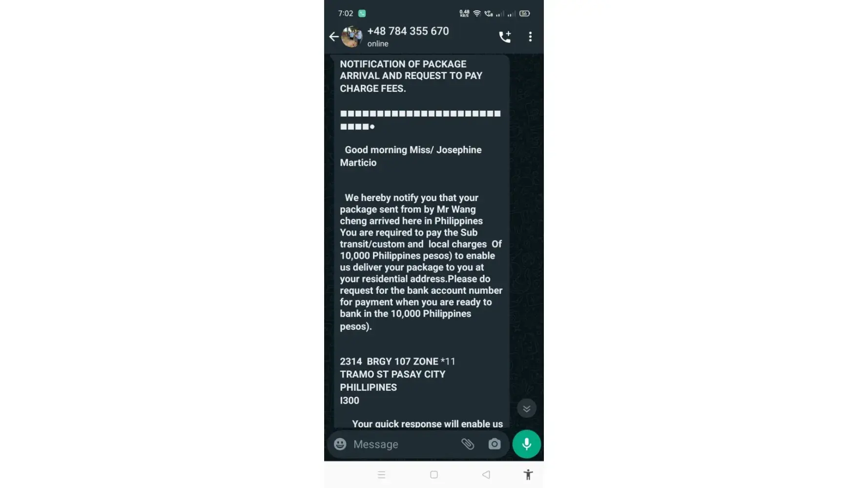
Task: Tap the green microphone voice message button
Action: (x=526, y=444)
